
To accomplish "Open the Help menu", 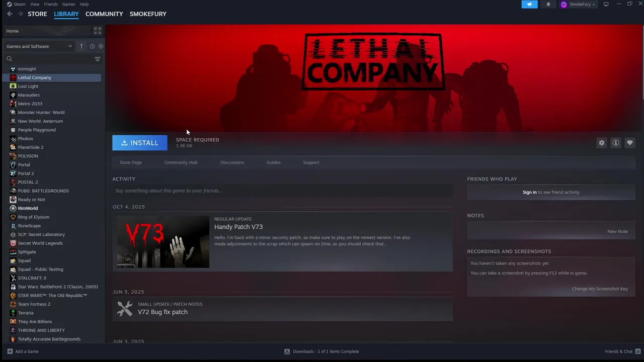I will 84,4.
